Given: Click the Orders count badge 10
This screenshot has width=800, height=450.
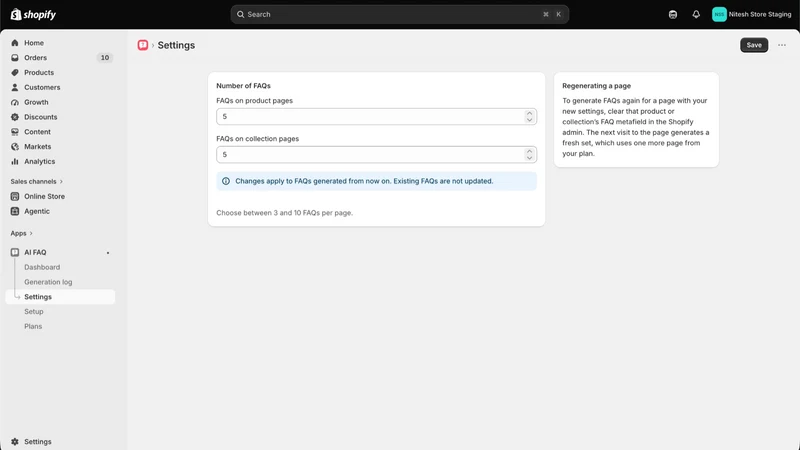Looking at the screenshot, I should 105,58.
